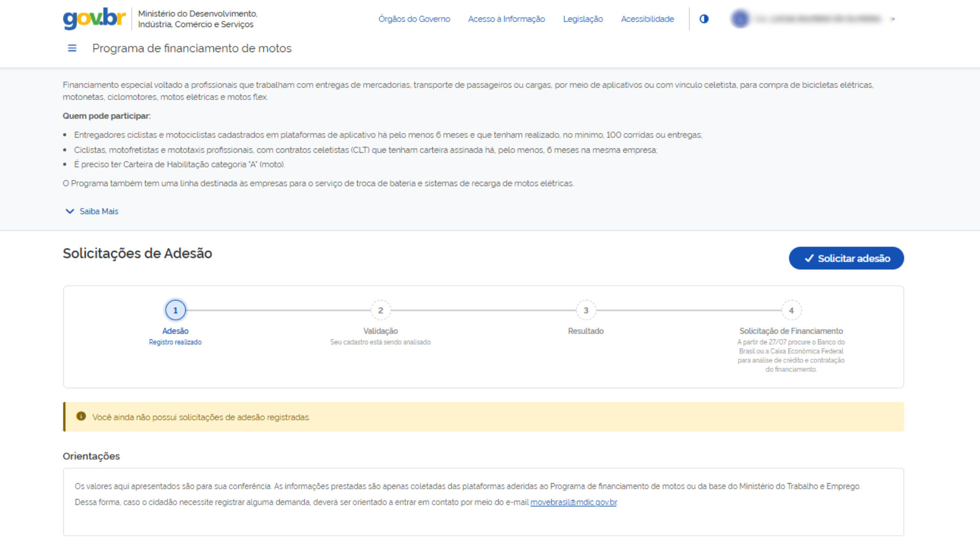Screen dimensions: 980x551
Task: Select step 4 Solicitação de Financiamento circle
Action: click(791, 310)
